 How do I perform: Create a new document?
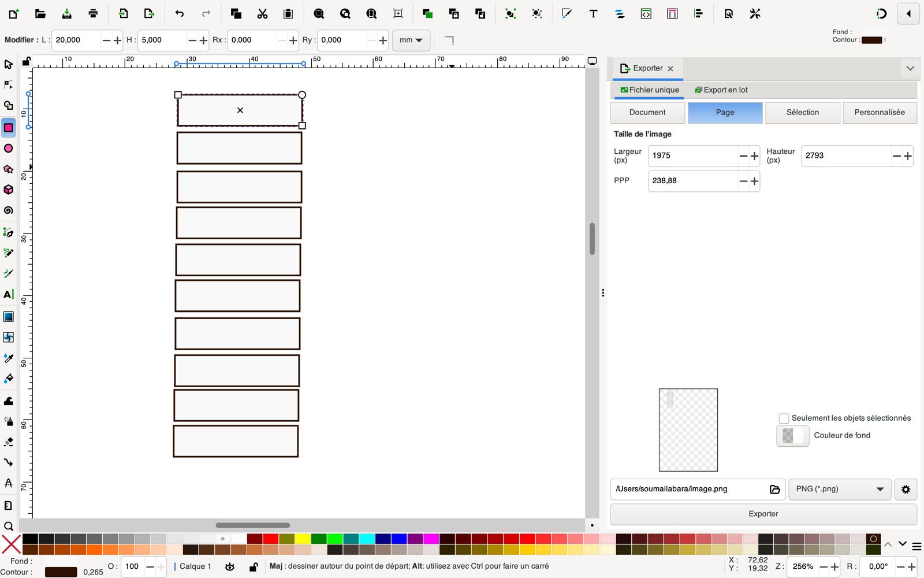pos(13,13)
